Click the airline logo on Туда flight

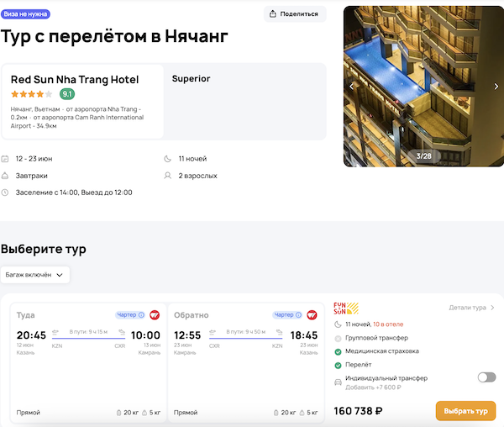155,315
